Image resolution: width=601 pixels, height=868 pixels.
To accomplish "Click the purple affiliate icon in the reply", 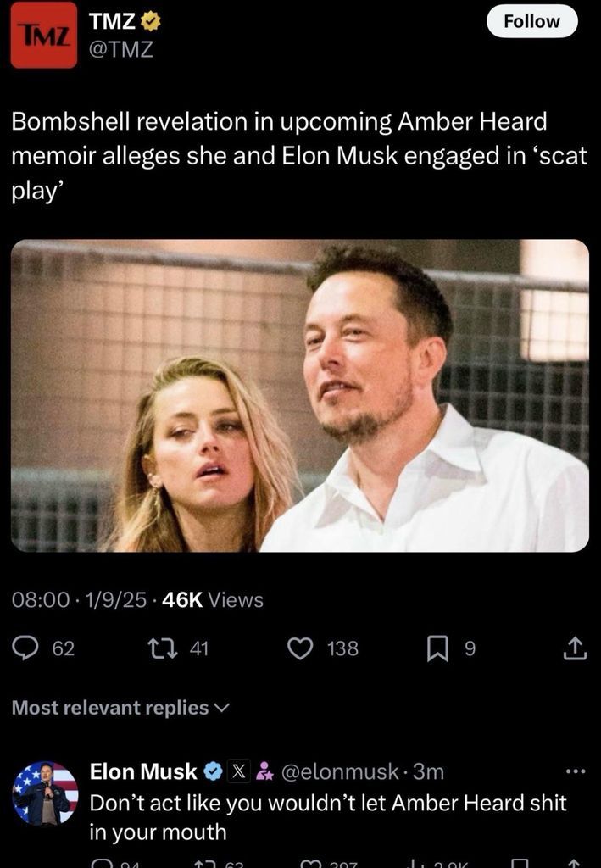I will pyautogui.click(x=264, y=771).
